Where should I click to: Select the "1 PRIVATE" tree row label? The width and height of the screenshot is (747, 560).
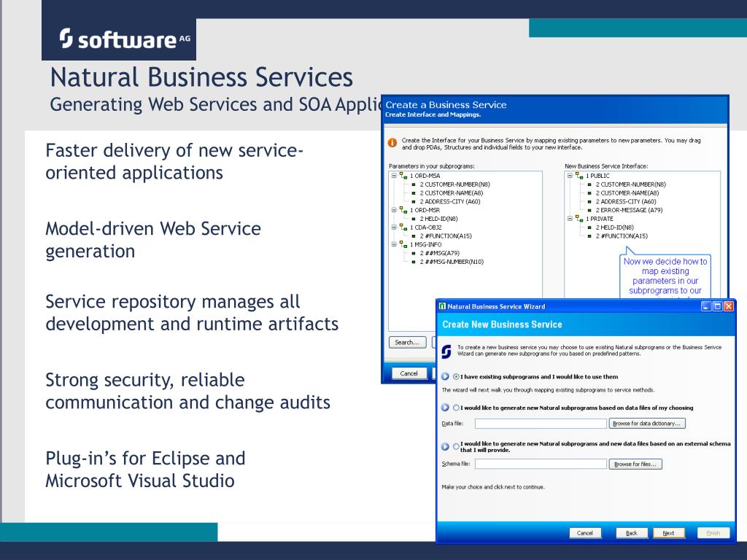click(x=600, y=219)
